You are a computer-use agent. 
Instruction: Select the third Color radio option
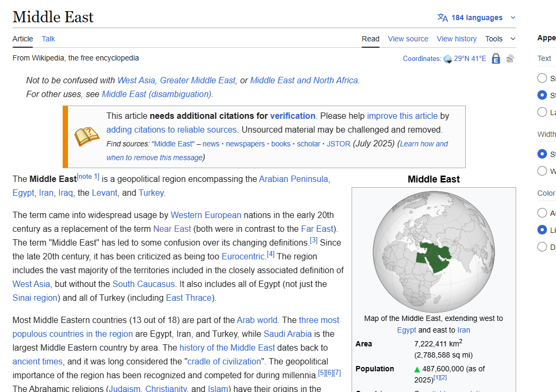pyautogui.click(x=542, y=247)
